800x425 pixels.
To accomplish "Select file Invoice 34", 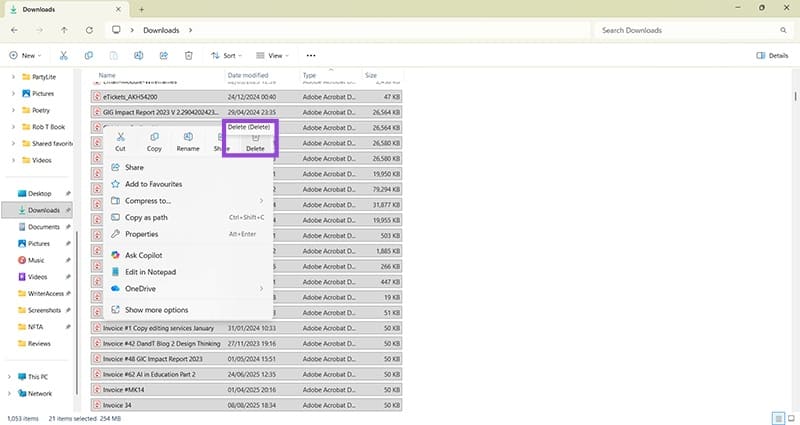I will pos(246,405).
